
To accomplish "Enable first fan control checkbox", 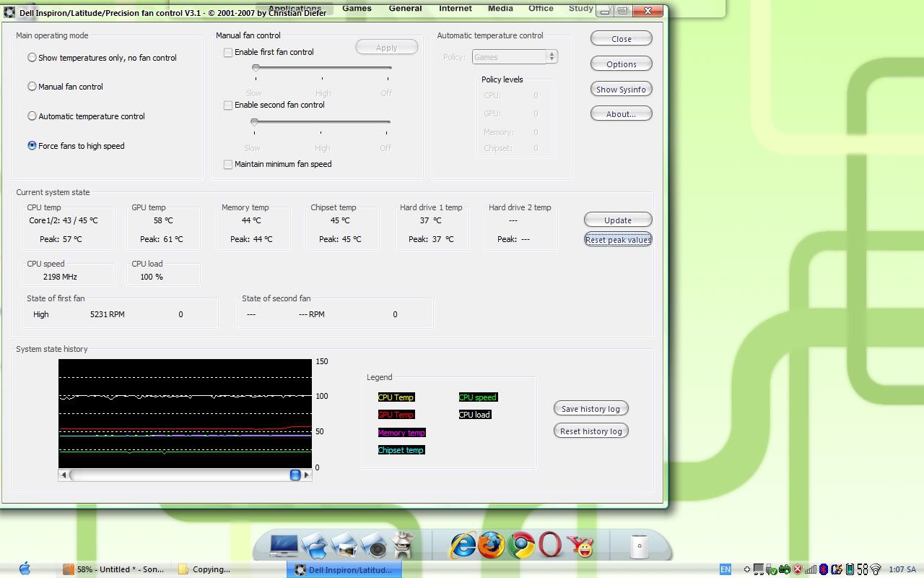I will click(228, 52).
